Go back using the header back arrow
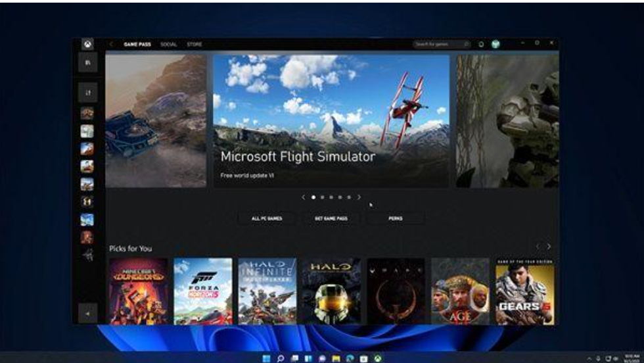Image resolution: width=644 pixels, height=363 pixels. click(111, 45)
